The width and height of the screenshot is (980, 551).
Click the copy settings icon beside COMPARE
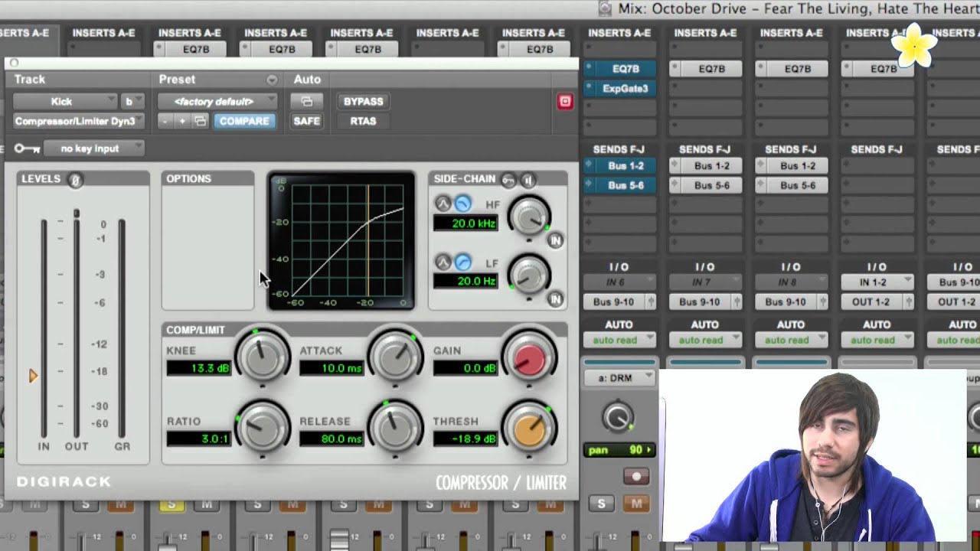pyautogui.click(x=200, y=121)
